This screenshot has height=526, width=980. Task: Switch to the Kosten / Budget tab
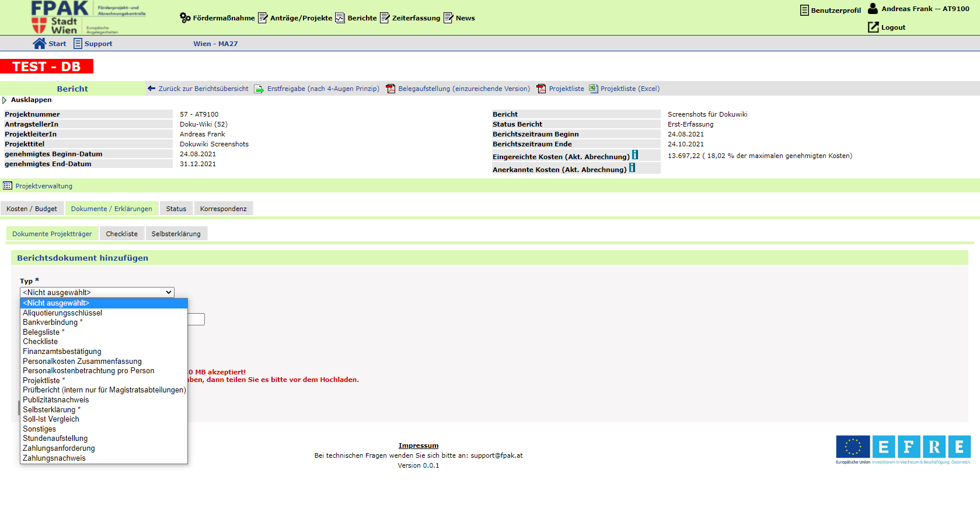32,209
